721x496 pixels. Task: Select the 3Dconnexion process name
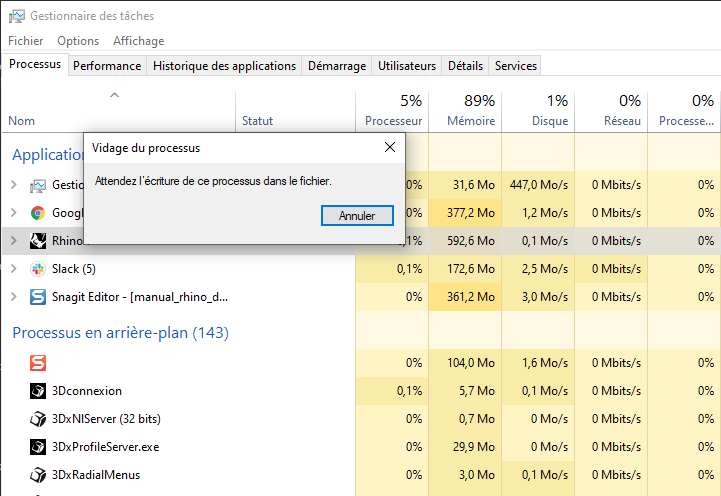(x=87, y=391)
